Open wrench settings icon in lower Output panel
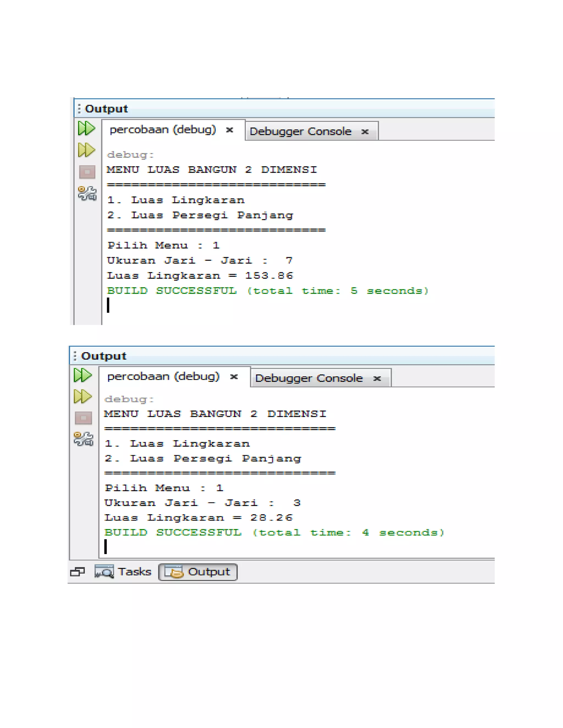Image resolution: width=563 pixels, height=728 pixels. [83, 439]
